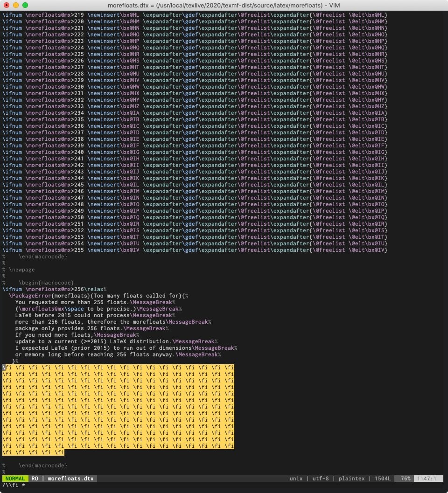The width and height of the screenshot is (448, 493).
Task: Click the morefloats.dtx filename in status line
Action: [x=70, y=479]
